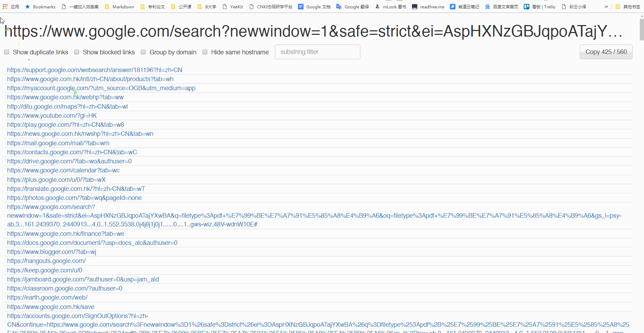Screen dimensions: 644x333
Task: Open the Trello 看板 bookmark icon
Action: point(526,7)
